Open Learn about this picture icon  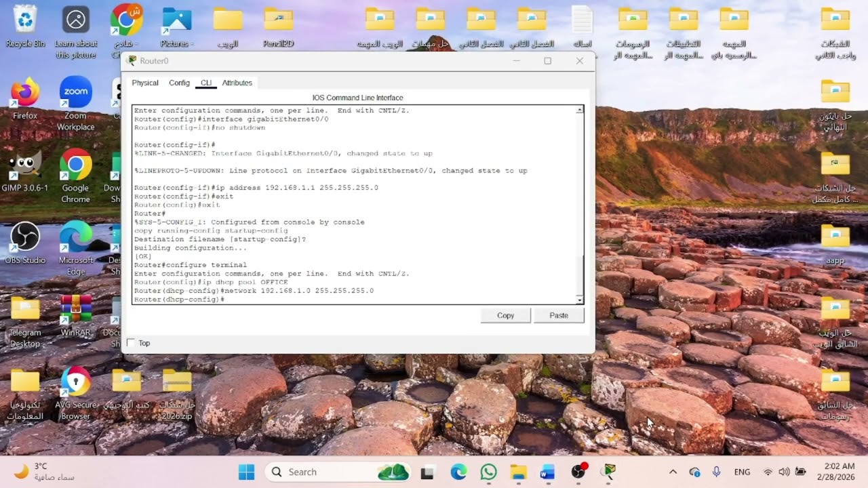pyautogui.click(x=76, y=31)
